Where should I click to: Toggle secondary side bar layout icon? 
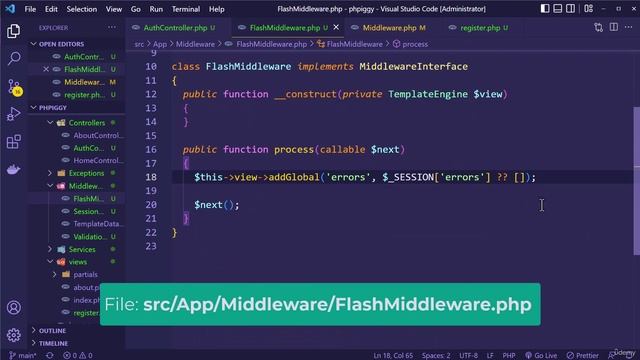[571, 9]
